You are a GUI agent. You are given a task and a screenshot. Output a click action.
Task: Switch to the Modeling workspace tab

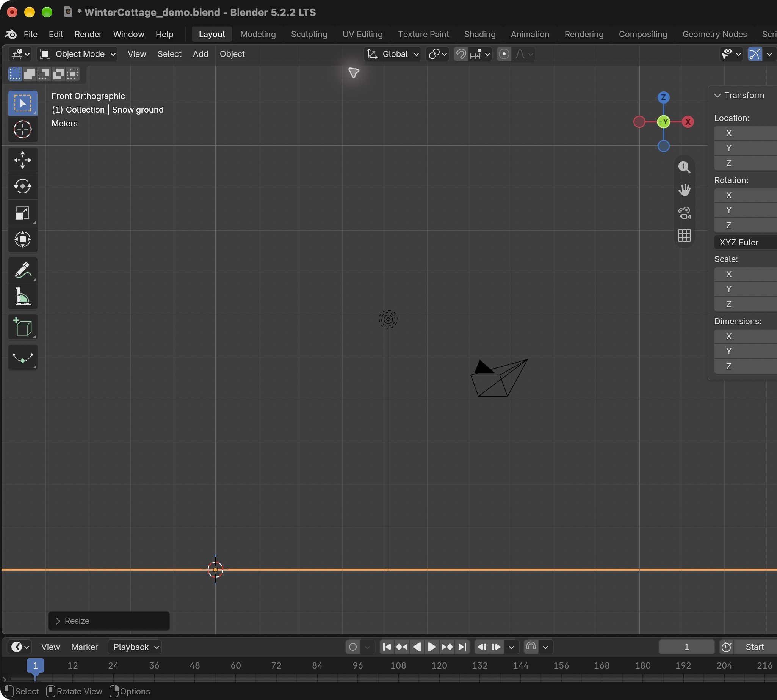tap(258, 34)
